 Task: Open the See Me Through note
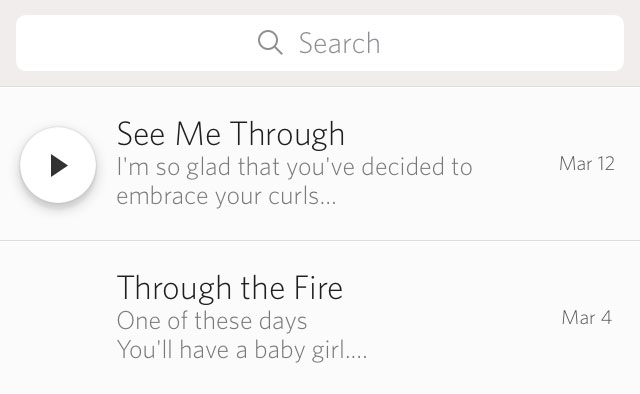click(x=320, y=164)
